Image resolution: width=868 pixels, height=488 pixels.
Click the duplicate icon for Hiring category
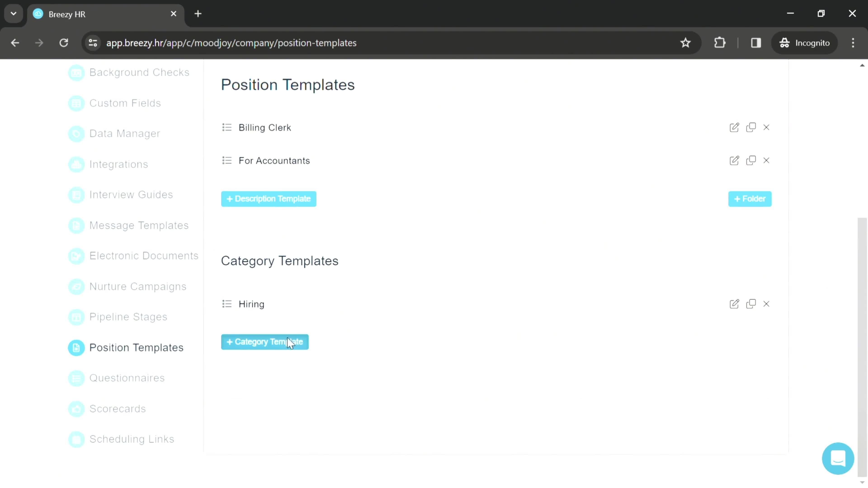tap(750, 304)
